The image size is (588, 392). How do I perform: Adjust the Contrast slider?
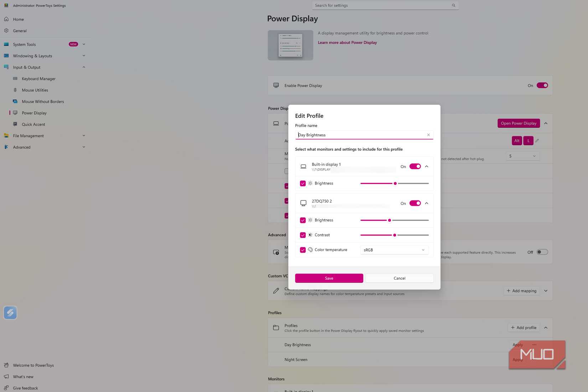394,235
